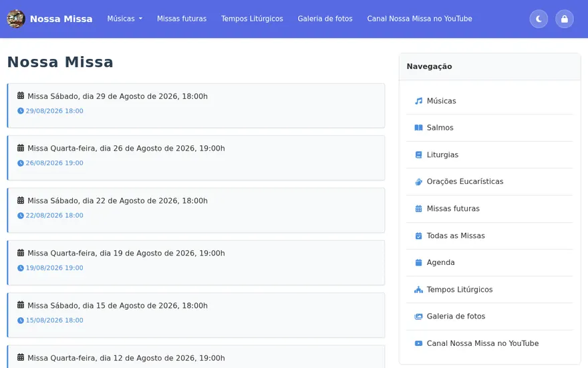This screenshot has width=588, height=368.
Task: Click praying hands icon beside Orações Eucarísticas
Action: coord(418,182)
